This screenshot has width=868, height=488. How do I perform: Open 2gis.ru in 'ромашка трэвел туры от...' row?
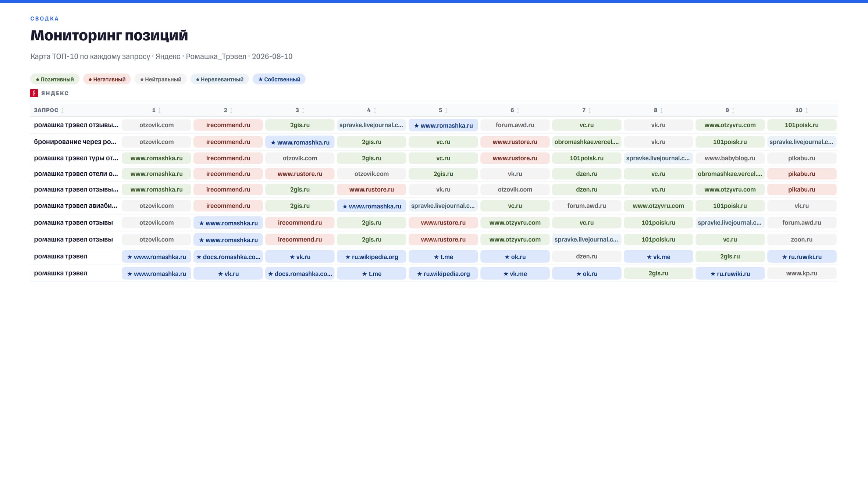[371, 158]
